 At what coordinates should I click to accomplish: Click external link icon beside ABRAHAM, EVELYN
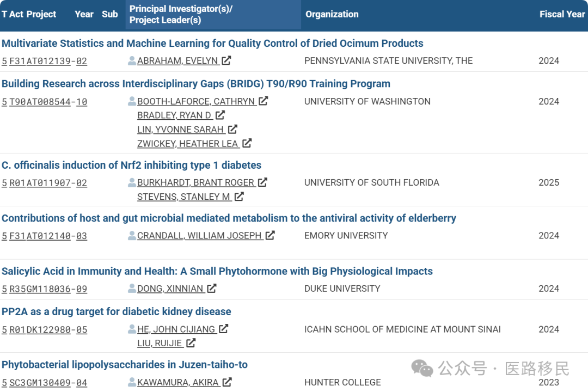click(x=226, y=60)
